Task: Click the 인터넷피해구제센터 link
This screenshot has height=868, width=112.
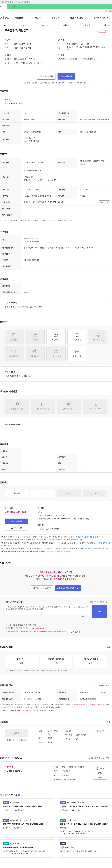Action: (x=29, y=628)
